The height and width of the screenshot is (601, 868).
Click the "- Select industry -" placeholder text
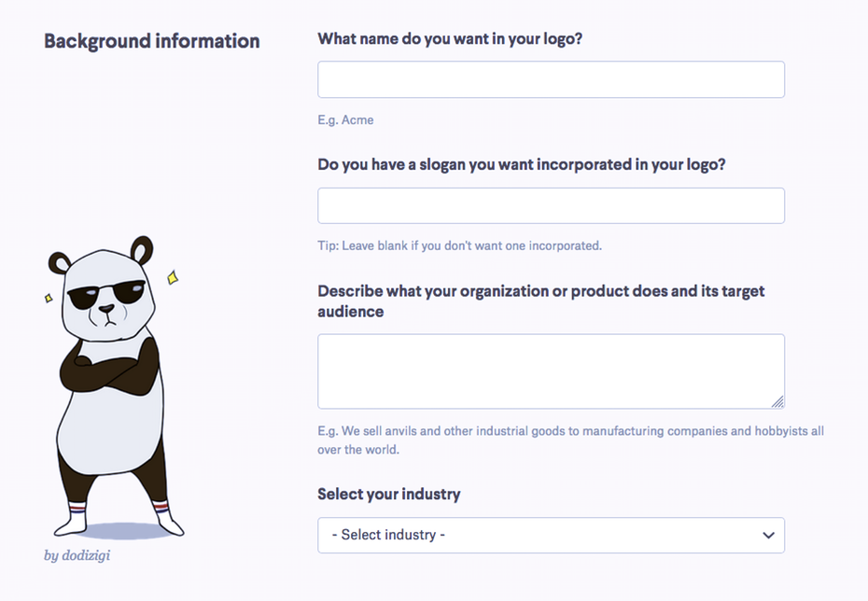click(x=388, y=535)
